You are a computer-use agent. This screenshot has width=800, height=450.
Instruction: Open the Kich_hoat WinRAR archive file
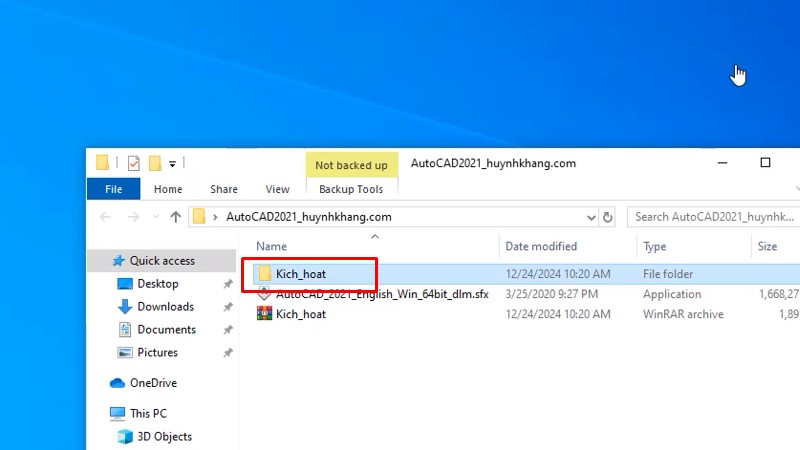(x=300, y=314)
